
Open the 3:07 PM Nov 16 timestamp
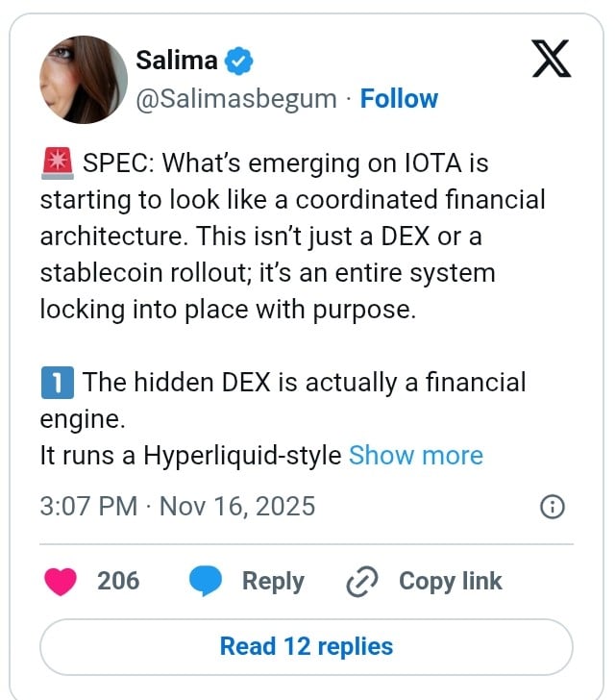[x=177, y=506]
